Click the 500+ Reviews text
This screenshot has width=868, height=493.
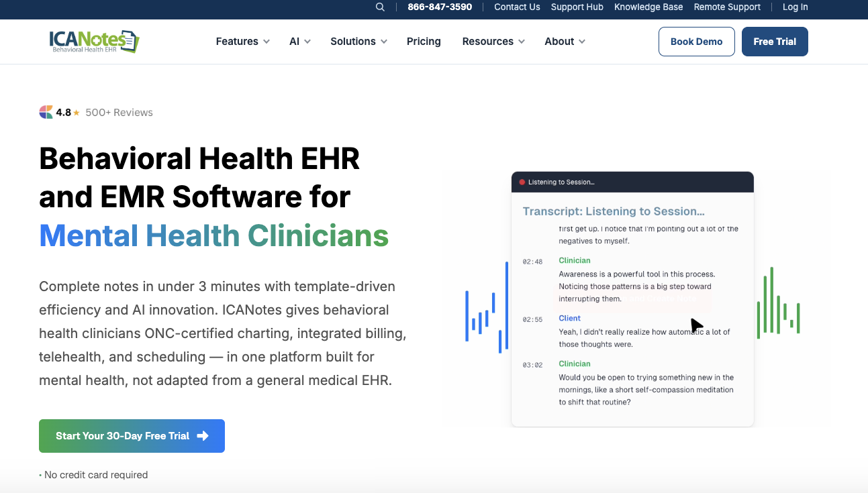coord(119,113)
